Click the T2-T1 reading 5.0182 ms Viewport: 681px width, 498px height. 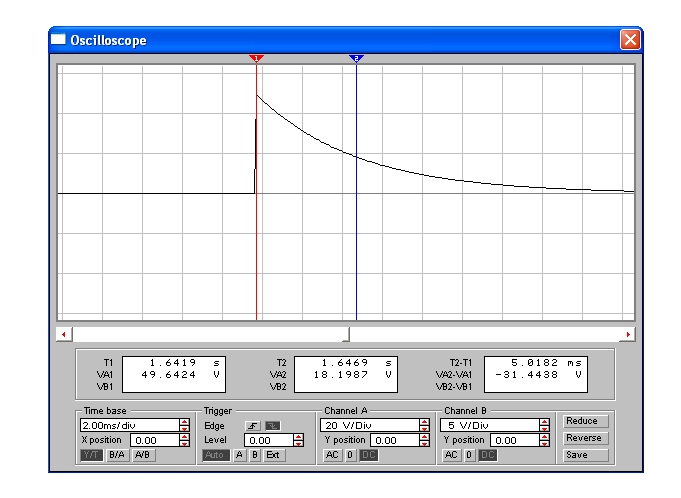[546, 363]
